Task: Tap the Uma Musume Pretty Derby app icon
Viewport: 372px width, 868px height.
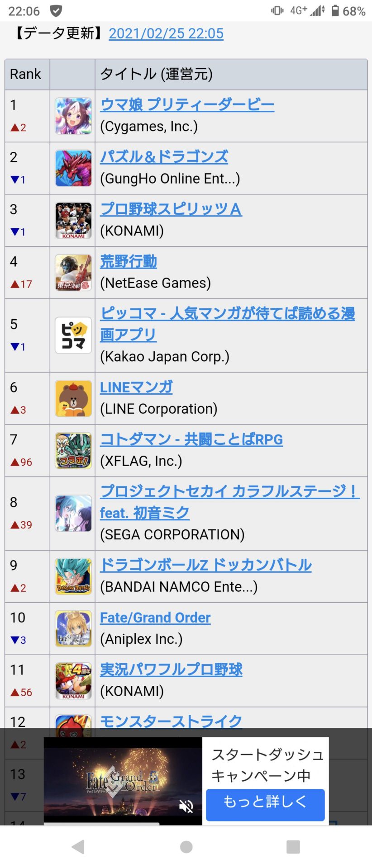Action: click(x=73, y=116)
